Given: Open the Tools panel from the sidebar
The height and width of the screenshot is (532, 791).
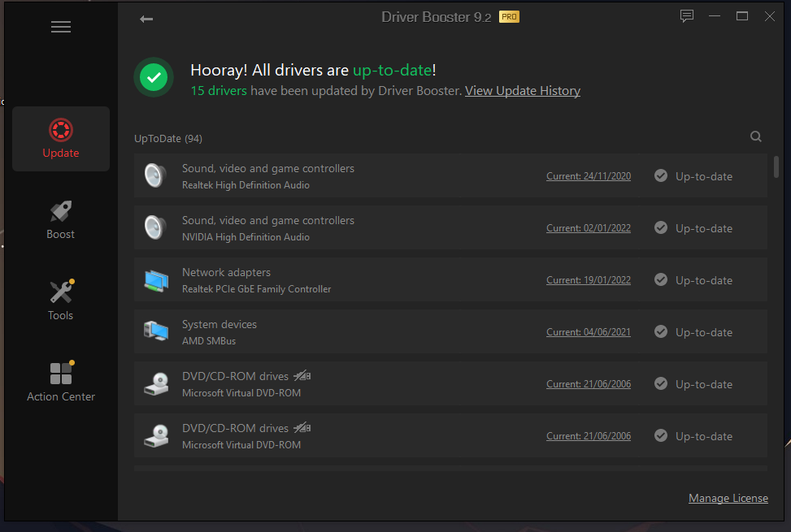Looking at the screenshot, I should tap(60, 292).
